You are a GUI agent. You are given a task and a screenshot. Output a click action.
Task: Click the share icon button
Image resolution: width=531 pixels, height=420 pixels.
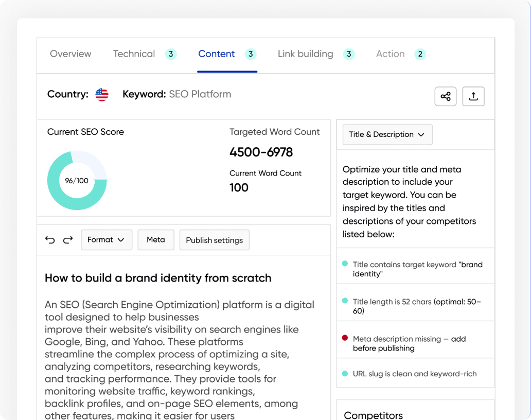[446, 96]
